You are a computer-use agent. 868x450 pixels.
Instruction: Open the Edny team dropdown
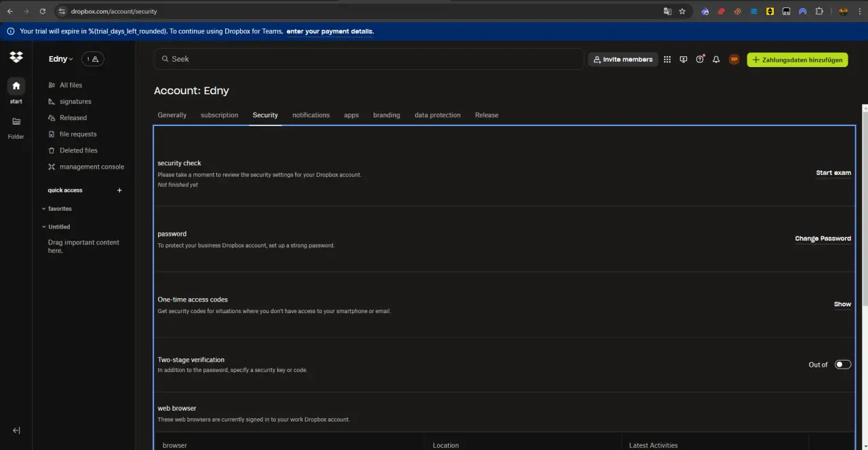click(x=61, y=59)
